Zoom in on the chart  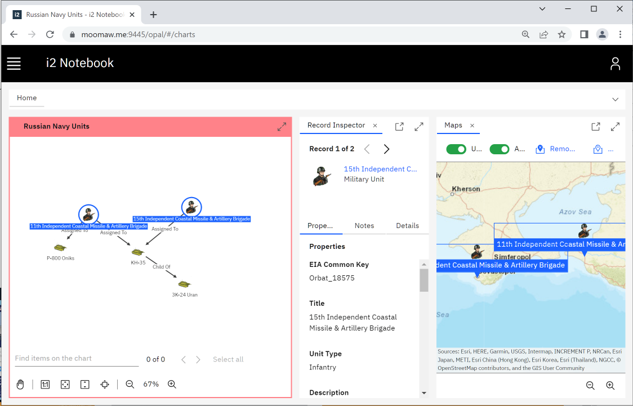tap(172, 384)
